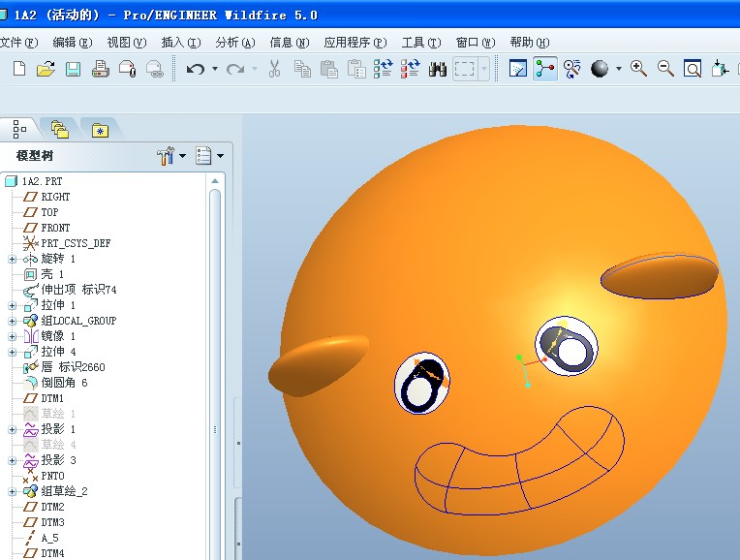Open the 视图(V) menu
This screenshot has width=740, height=560.
point(127,43)
